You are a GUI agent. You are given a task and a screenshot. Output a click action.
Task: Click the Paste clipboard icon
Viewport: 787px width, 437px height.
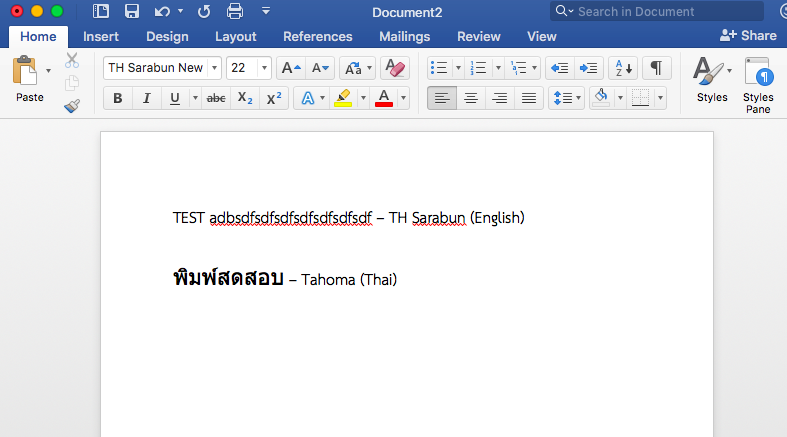(x=25, y=71)
